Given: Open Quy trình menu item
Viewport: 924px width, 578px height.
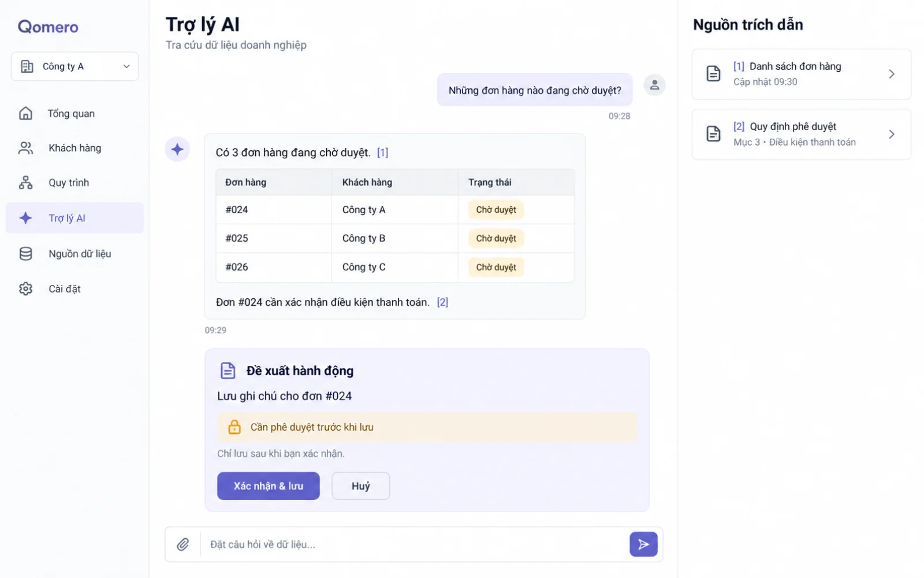Looking at the screenshot, I should (74, 183).
